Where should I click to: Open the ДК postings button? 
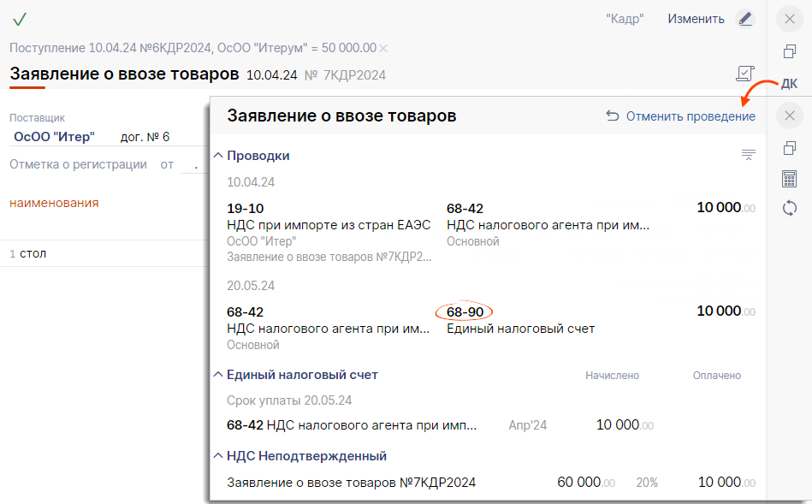click(789, 83)
